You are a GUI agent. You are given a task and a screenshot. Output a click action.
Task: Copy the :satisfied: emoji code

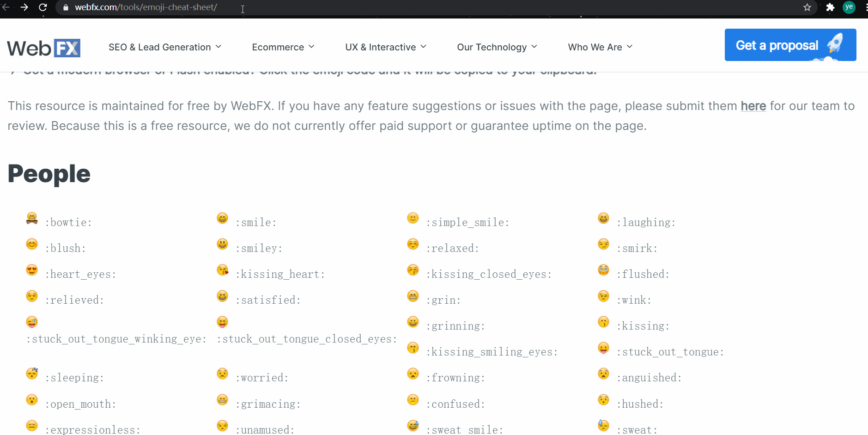(x=268, y=300)
